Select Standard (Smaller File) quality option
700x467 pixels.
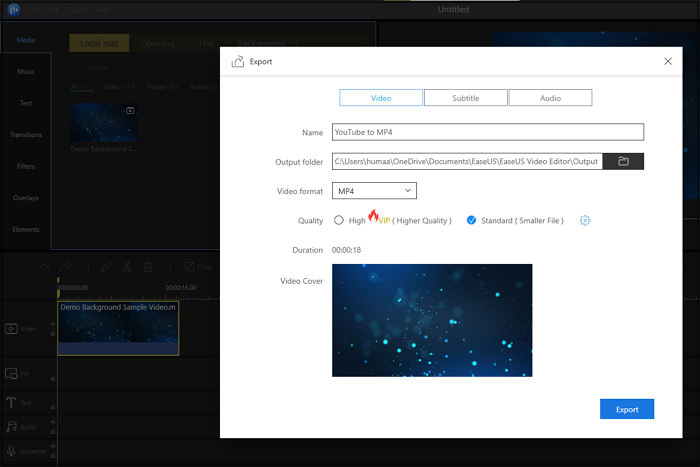point(472,220)
